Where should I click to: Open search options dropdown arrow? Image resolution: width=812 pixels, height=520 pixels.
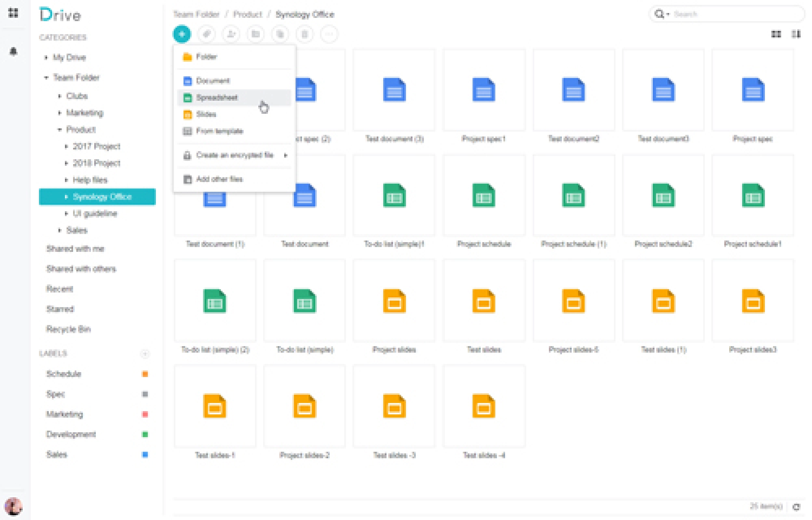(x=668, y=14)
